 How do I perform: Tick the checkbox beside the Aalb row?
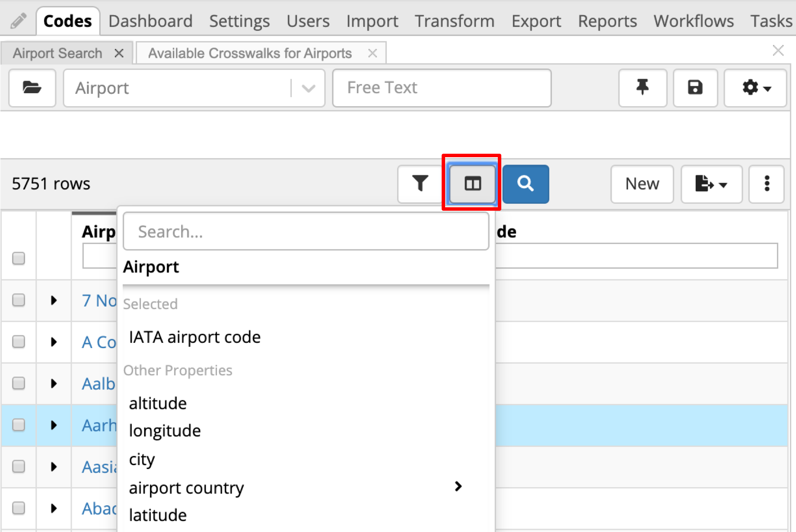coord(18,383)
